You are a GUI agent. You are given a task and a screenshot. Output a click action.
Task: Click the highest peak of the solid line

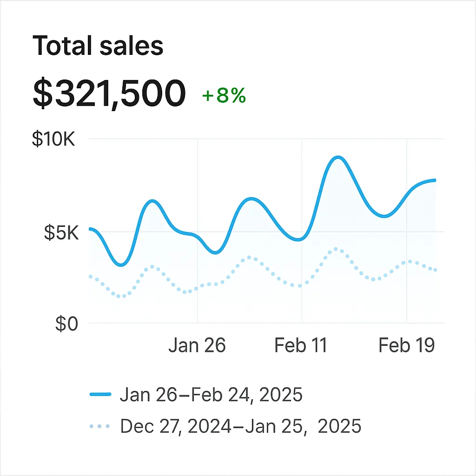pyautogui.click(x=338, y=158)
